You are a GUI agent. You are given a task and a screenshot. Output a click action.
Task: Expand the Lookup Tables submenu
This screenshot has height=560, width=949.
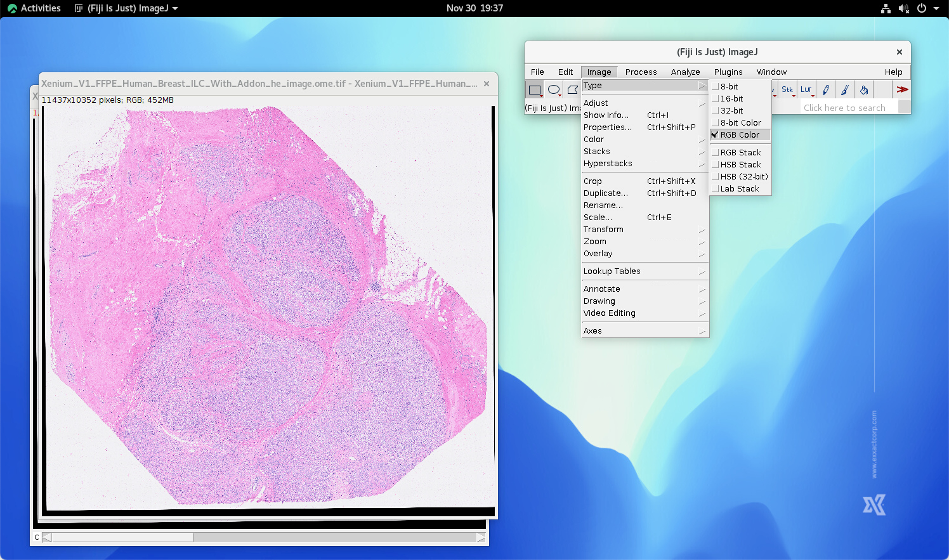[645, 271]
